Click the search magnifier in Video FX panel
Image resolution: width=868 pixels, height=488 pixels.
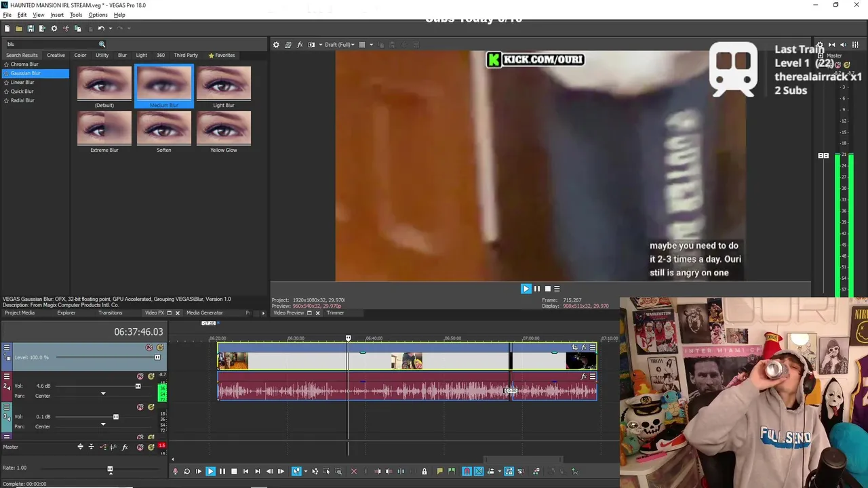pos(102,44)
